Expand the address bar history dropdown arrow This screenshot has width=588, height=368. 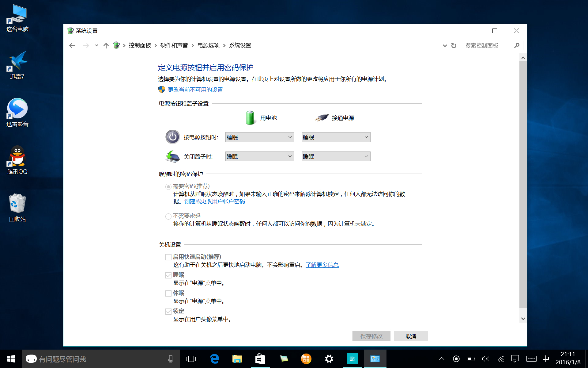445,45
